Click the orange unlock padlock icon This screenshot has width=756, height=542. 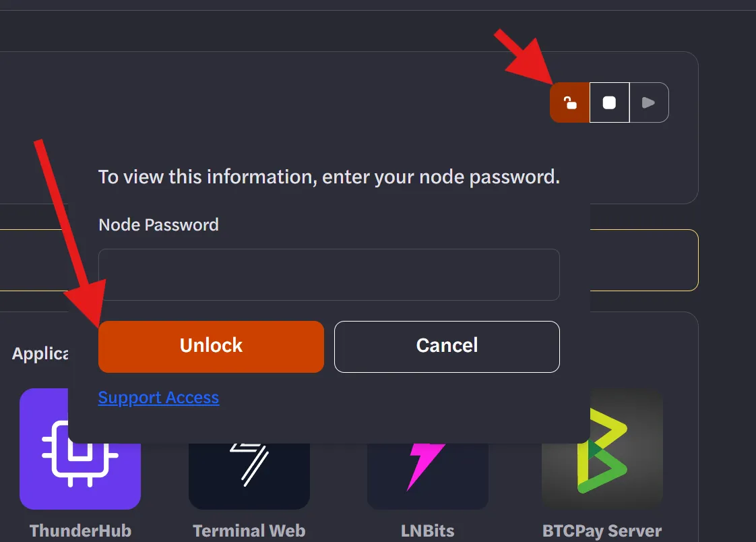click(570, 102)
